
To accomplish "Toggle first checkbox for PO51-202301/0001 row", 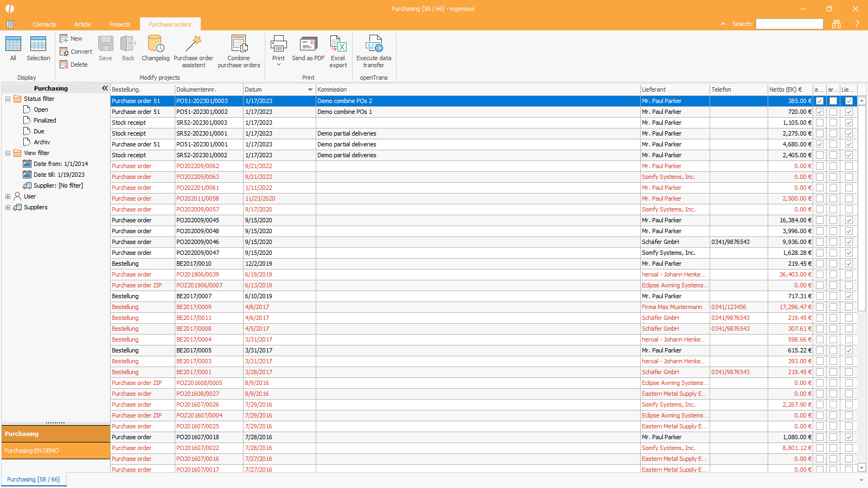I will coord(820,144).
